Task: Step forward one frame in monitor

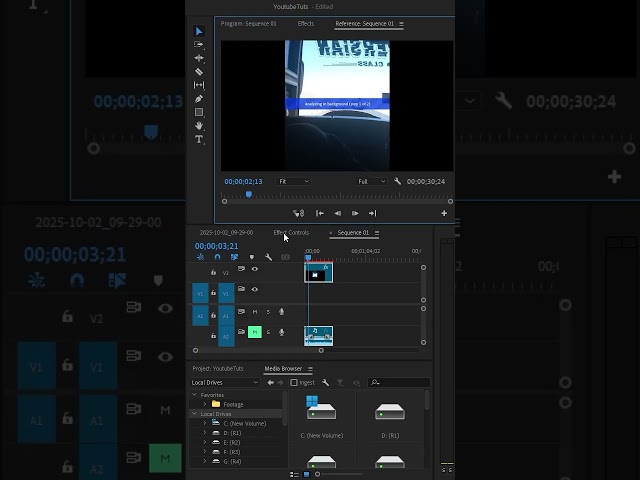Action: click(355, 213)
